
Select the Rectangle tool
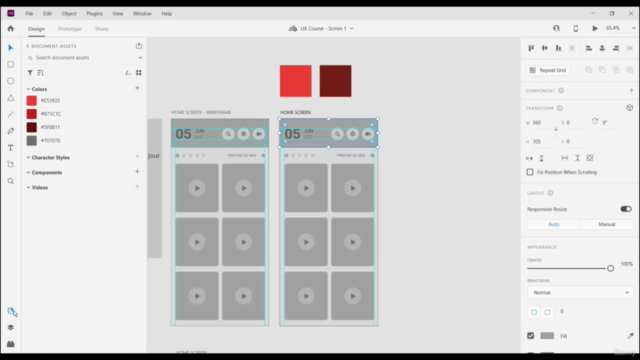[11, 64]
